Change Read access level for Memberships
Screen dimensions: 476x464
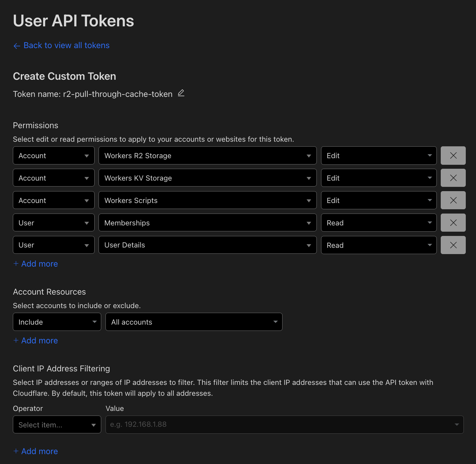coord(379,223)
